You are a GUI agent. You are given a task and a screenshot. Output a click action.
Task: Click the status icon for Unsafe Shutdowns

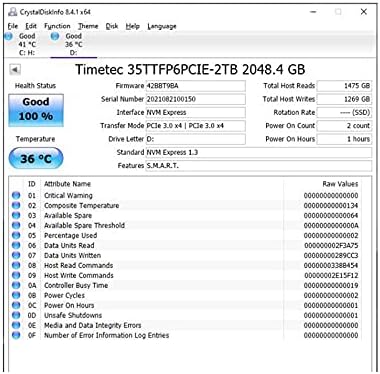pyautogui.click(x=16, y=315)
